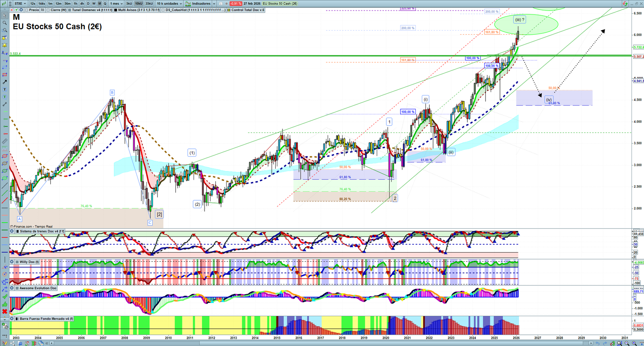Expand the Indicadores dropdown arrow
This screenshot has height=346, width=644.
tap(214, 4)
